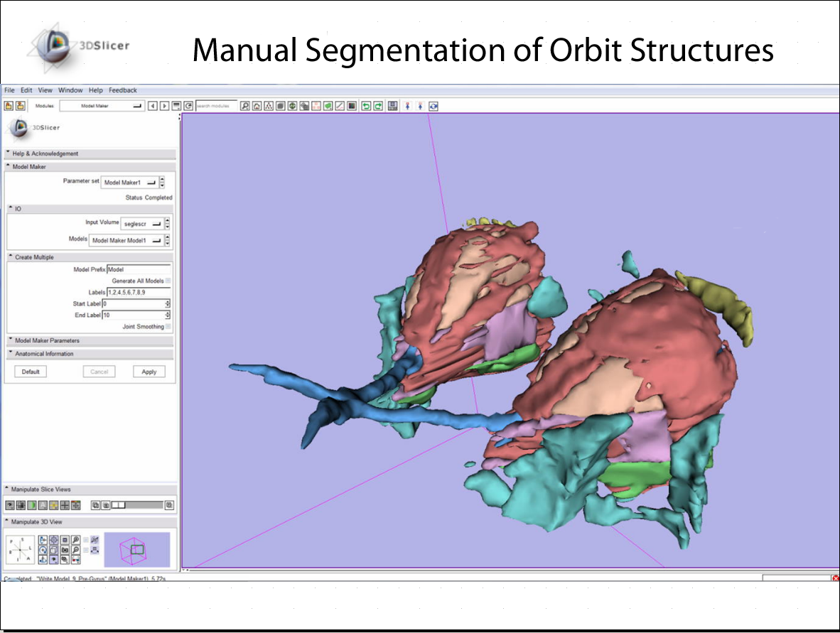The image size is (840, 633).
Task: Click the Default button
Action: pyautogui.click(x=31, y=372)
